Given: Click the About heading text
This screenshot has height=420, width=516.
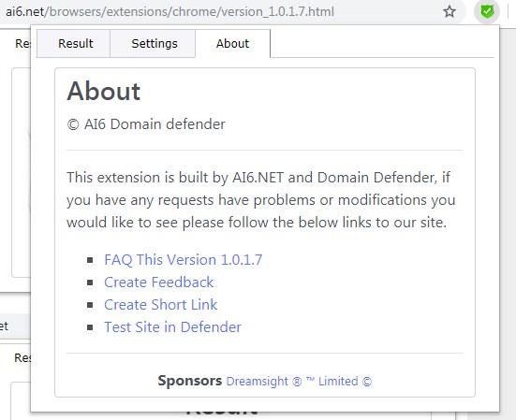Looking at the screenshot, I should 104,91.
